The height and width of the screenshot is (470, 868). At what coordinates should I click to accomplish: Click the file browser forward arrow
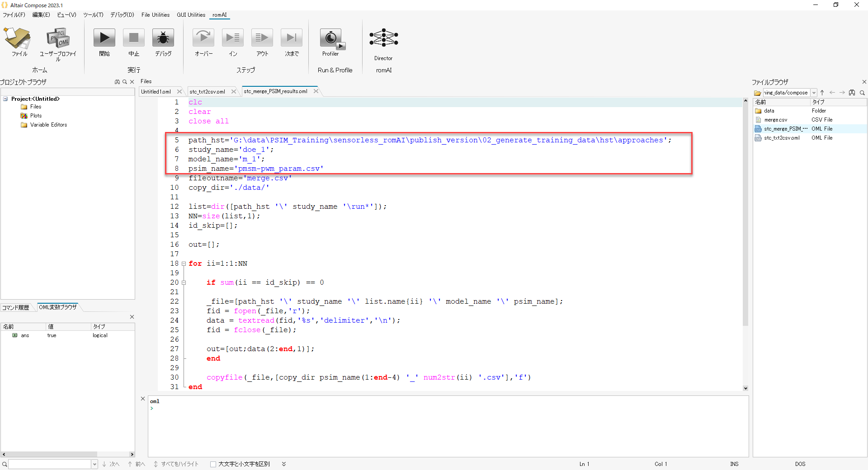842,93
